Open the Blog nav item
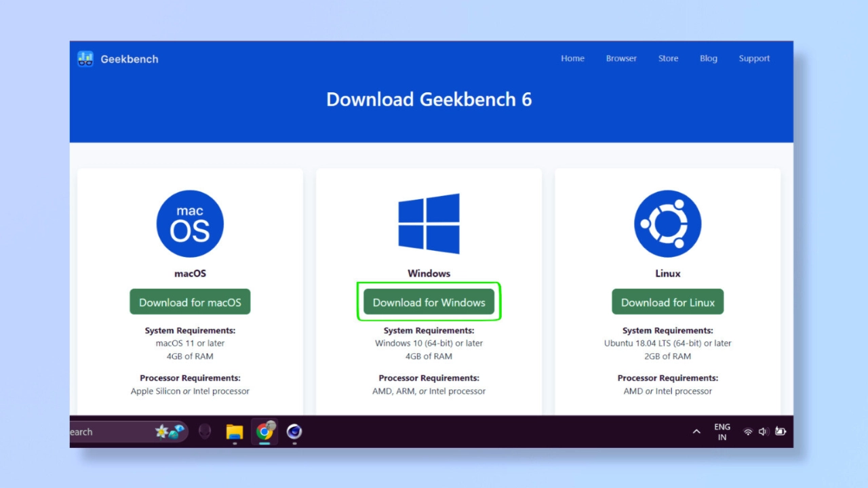The height and width of the screenshot is (488, 868). click(709, 58)
